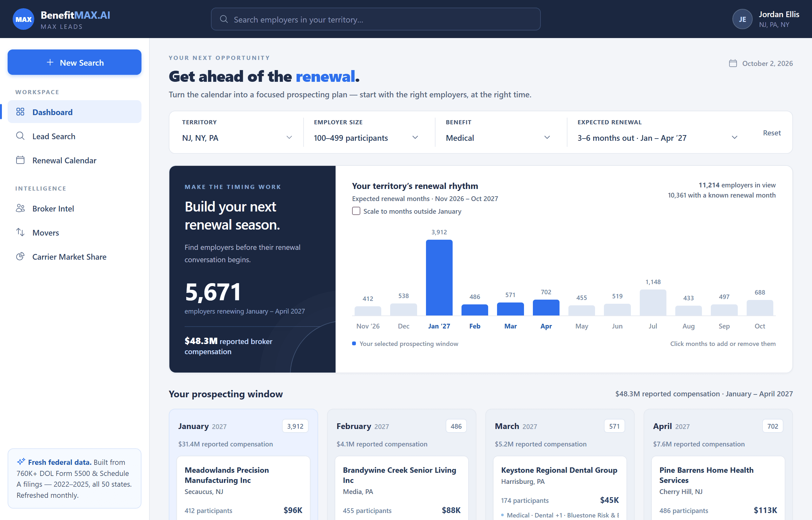Toggle the Jan '27 bar in chart

pos(439,277)
